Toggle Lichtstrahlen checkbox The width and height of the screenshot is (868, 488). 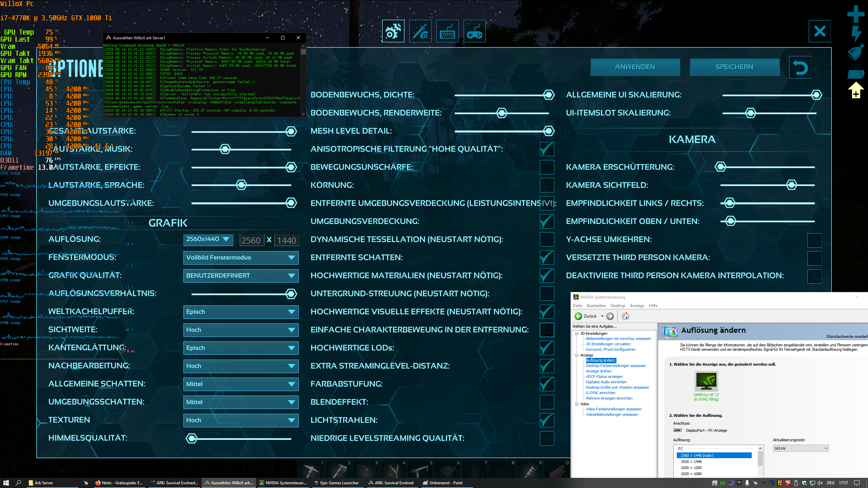(547, 420)
